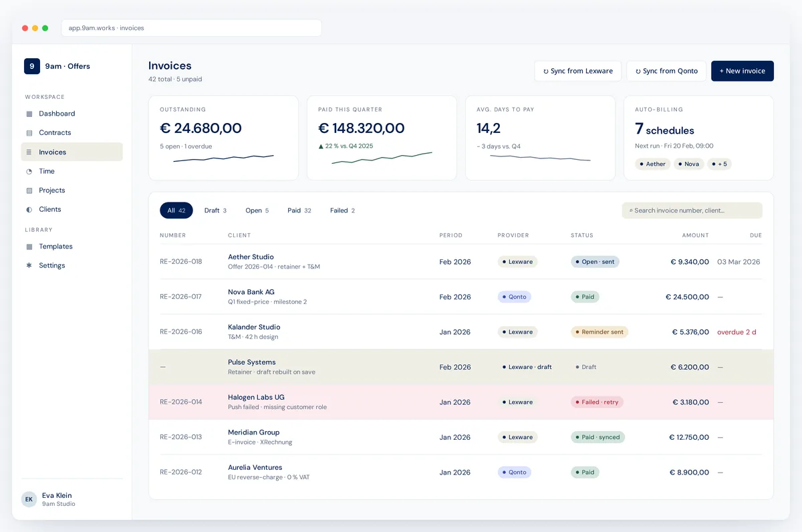Go to Contracts page
Viewport: 802px width, 532px height.
[x=72, y=133]
